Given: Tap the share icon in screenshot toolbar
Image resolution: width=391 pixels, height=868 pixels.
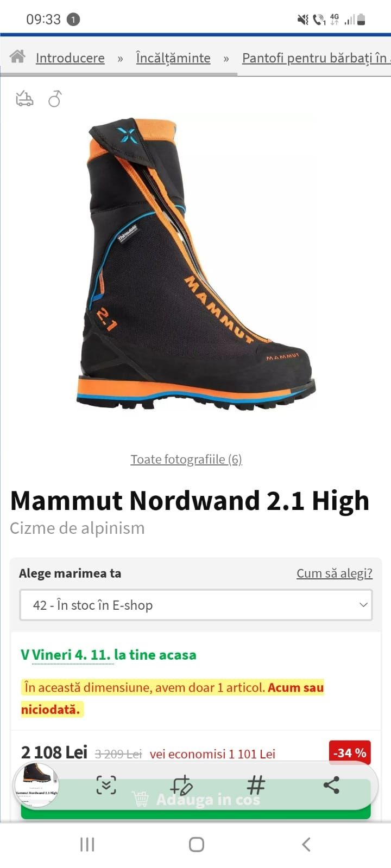Looking at the screenshot, I should coord(331,785).
